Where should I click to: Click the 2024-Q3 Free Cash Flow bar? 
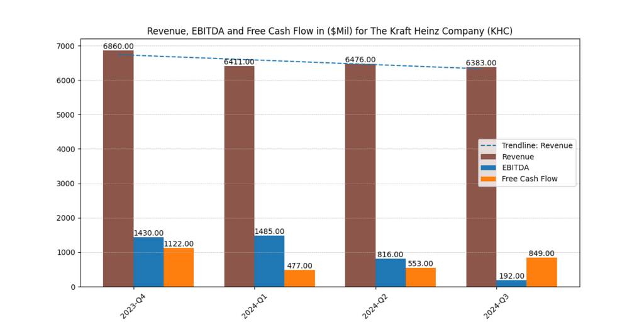pos(541,272)
